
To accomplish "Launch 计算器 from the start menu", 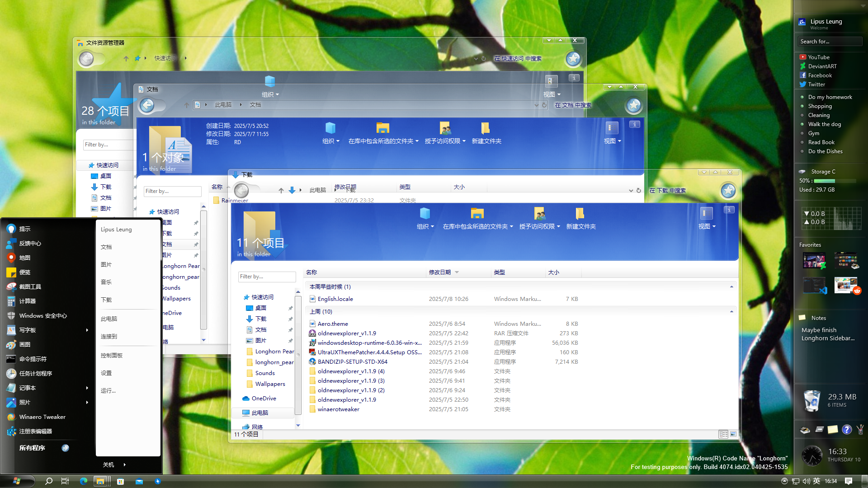I will pyautogui.click(x=27, y=301).
